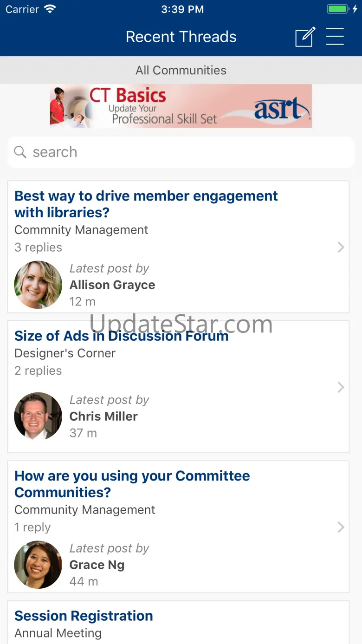The height and width of the screenshot is (644, 362).
Task: Open the CT Basics asrt banner ad
Action: coord(181,106)
